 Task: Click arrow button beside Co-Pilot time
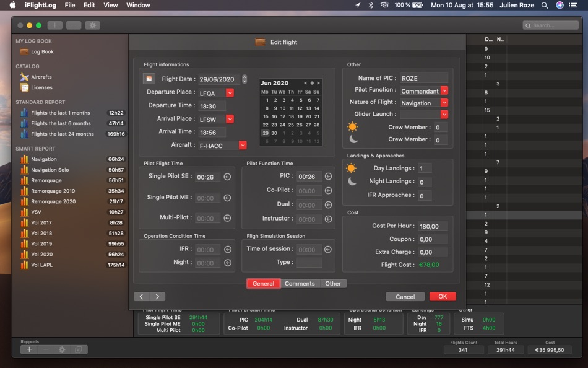pyautogui.click(x=328, y=190)
